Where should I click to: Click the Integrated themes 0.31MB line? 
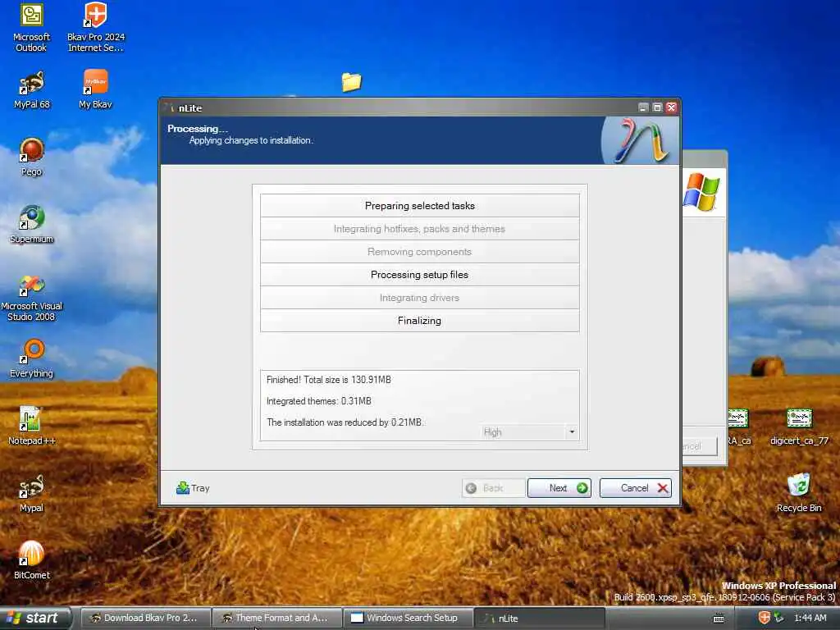coord(319,401)
